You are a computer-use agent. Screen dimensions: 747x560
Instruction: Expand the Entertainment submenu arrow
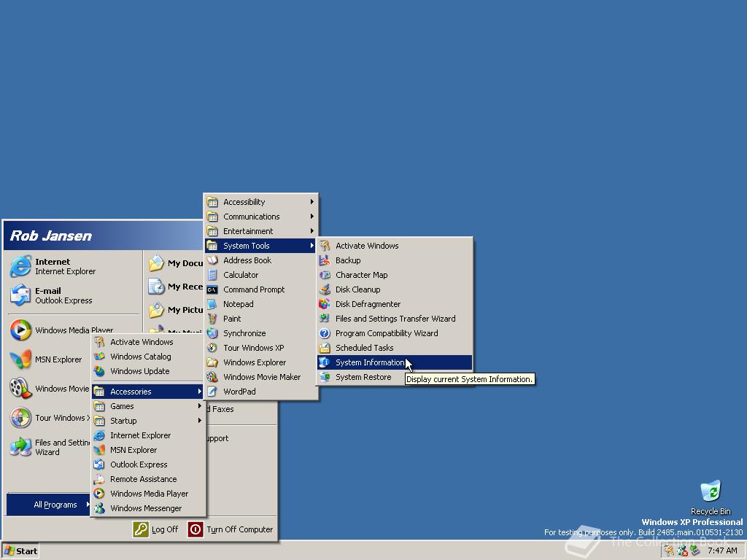click(x=311, y=231)
